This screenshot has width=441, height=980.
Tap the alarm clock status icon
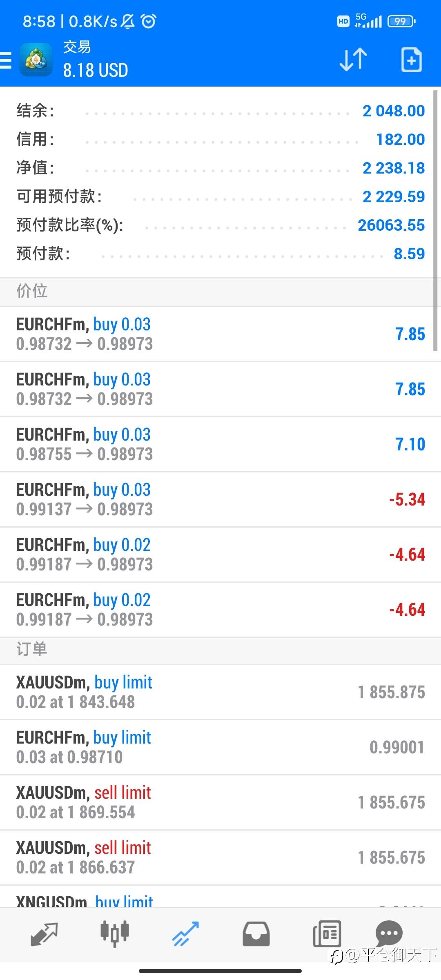(x=149, y=21)
